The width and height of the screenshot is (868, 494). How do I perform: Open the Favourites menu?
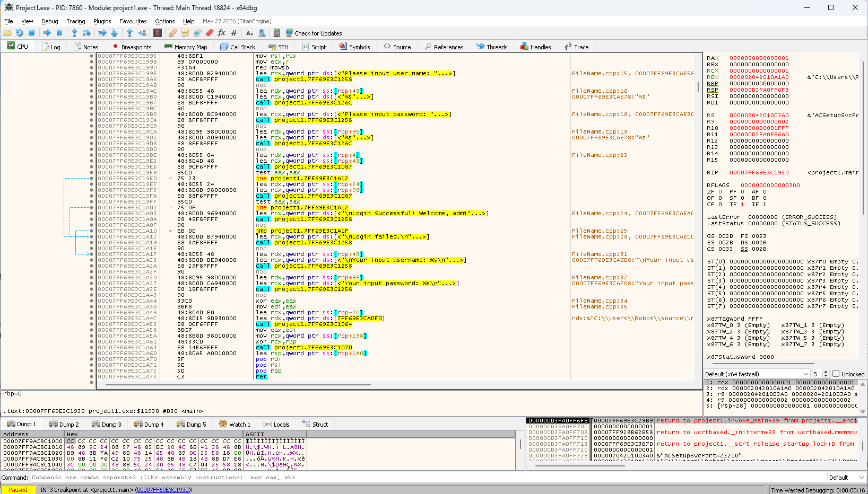(133, 21)
